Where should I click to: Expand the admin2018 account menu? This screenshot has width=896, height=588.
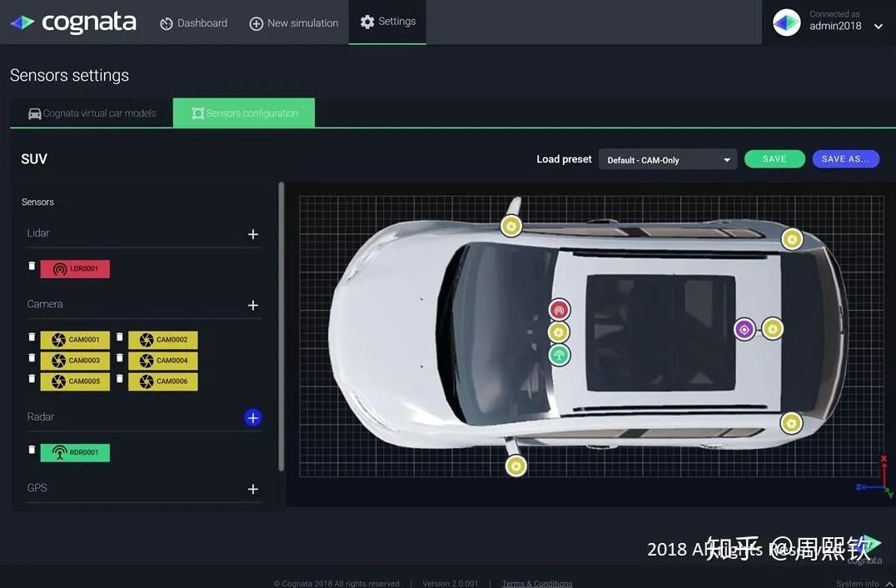tap(879, 27)
